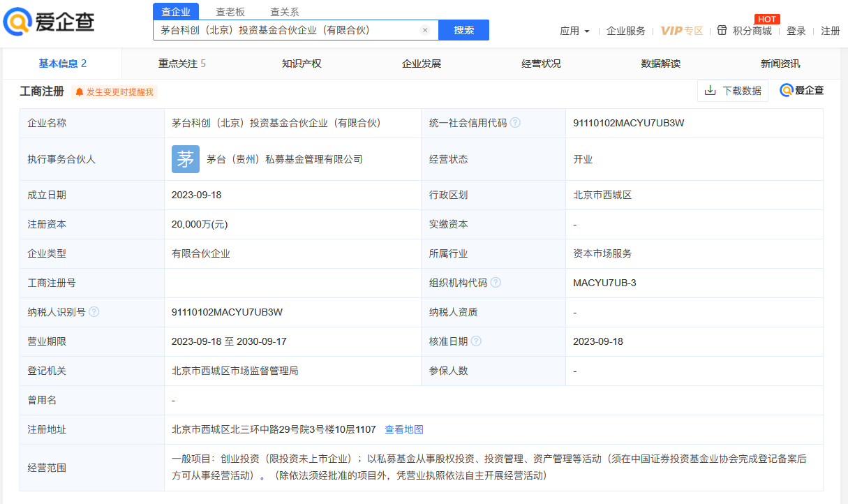Open 查看地图 link for address
The width and height of the screenshot is (848, 504).
click(404, 429)
